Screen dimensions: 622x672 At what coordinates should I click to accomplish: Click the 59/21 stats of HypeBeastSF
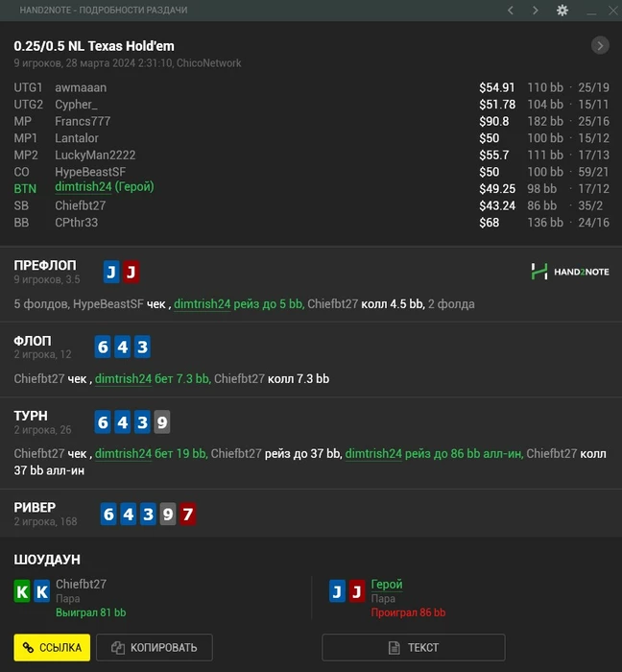pos(593,172)
